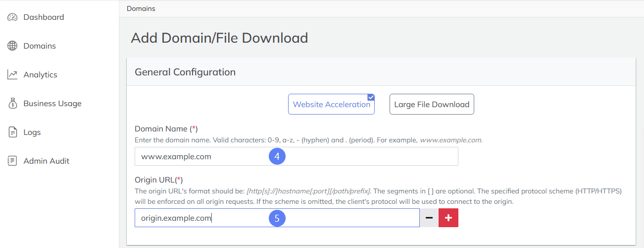Click the Domains breadcrumb link
Image resolution: width=644 pixels, height=248 pixels.
click(x=141, y=8)
